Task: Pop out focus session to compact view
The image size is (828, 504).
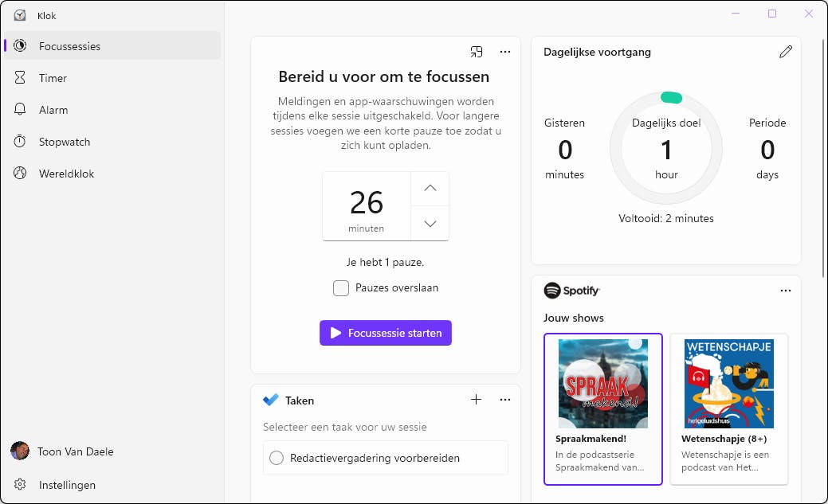Action: (x=477, y=52)
